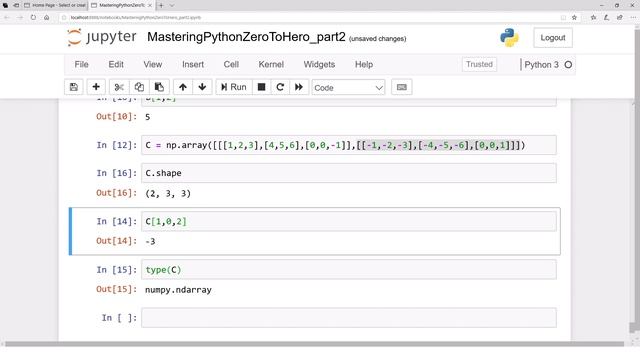Rename notebook title MasteringPythonZeroToHero_part2
This screenshot has height=360, width=640.
pyautogui.click(x=246, y=37)
